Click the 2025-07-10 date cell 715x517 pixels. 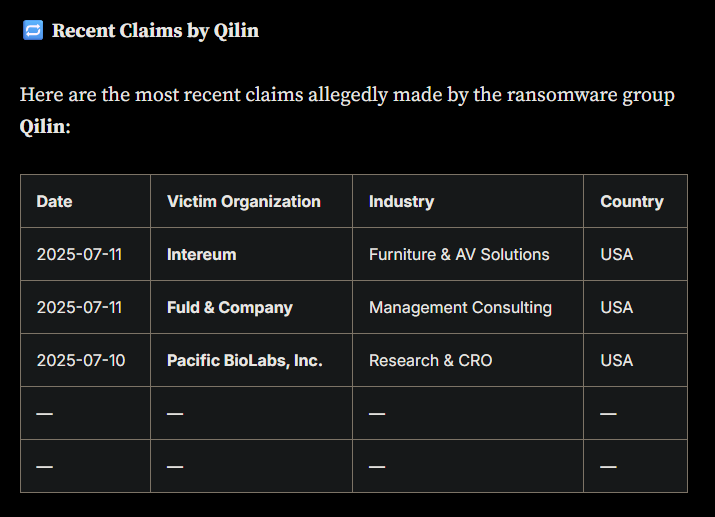(85, 360)
